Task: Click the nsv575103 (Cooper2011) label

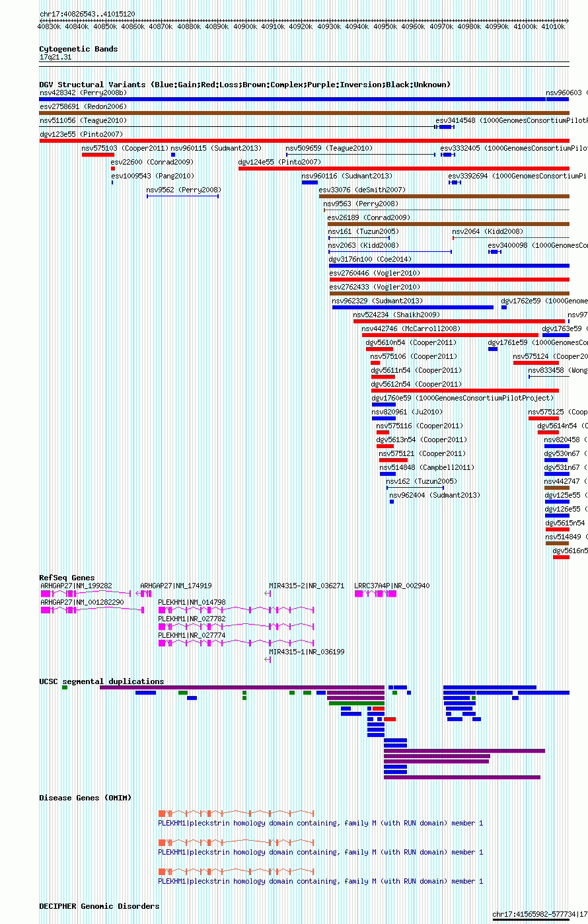Action: tap(125, 149)
